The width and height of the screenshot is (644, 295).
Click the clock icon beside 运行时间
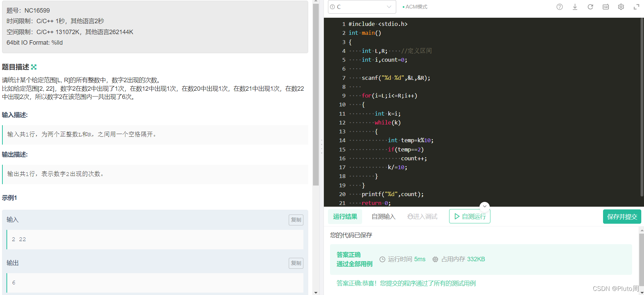[382, 259]
